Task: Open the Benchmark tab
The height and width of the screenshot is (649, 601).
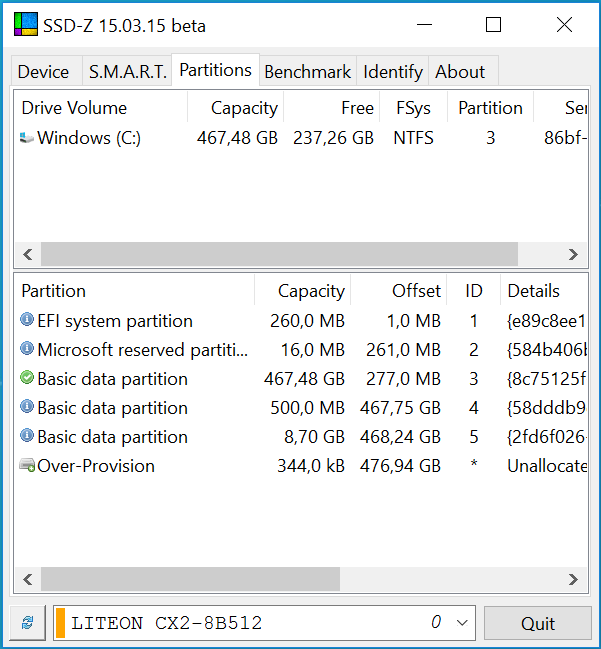Action: (x=308, y=72)
